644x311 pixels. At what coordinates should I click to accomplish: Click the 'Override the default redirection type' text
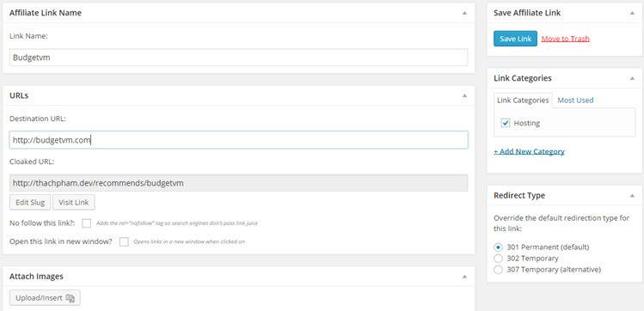[x=561, y=223]
